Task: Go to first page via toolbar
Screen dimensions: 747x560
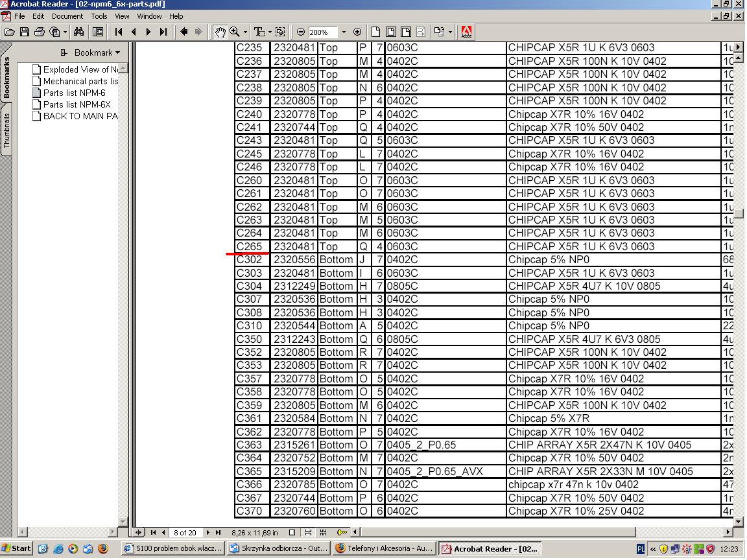Action: click(x=119, y=32)
